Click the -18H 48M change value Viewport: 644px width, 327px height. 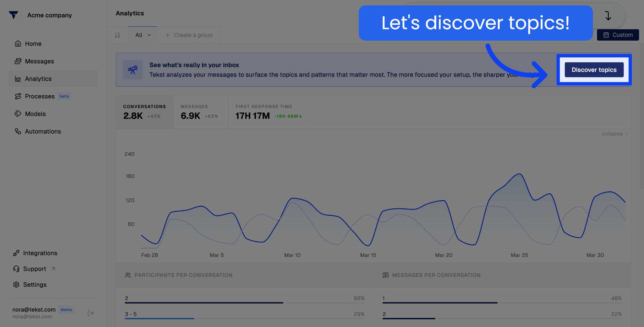(x=288, y=116)
